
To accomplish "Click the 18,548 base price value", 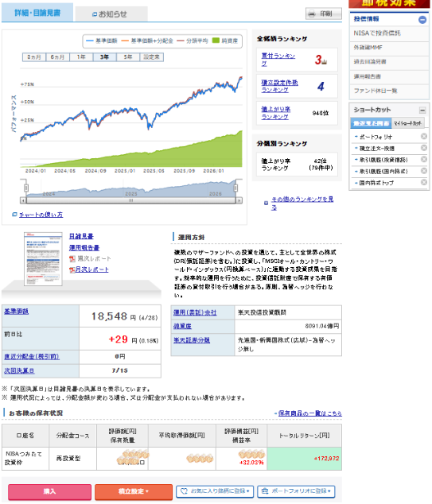I will click(x=109, y=316).
